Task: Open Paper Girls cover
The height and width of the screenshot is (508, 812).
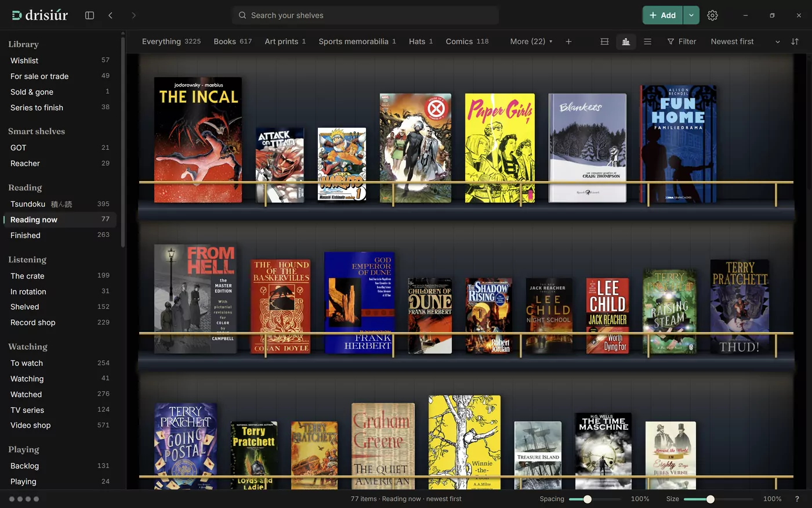Action: pyautogui.click(x=500, y=148)
